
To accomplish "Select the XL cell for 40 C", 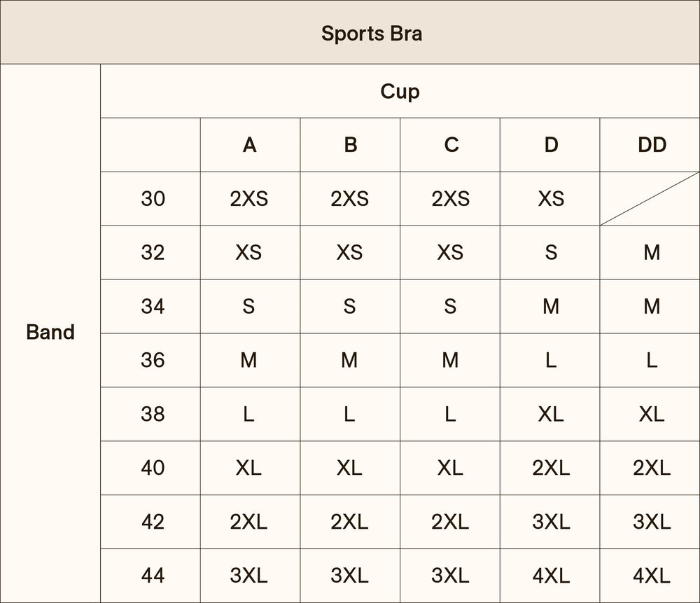I will pyautogui.click(x=450, y=468).
